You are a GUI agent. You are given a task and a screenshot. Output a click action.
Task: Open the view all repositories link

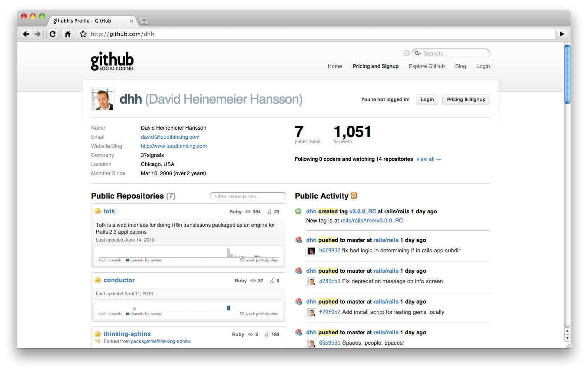426,159
